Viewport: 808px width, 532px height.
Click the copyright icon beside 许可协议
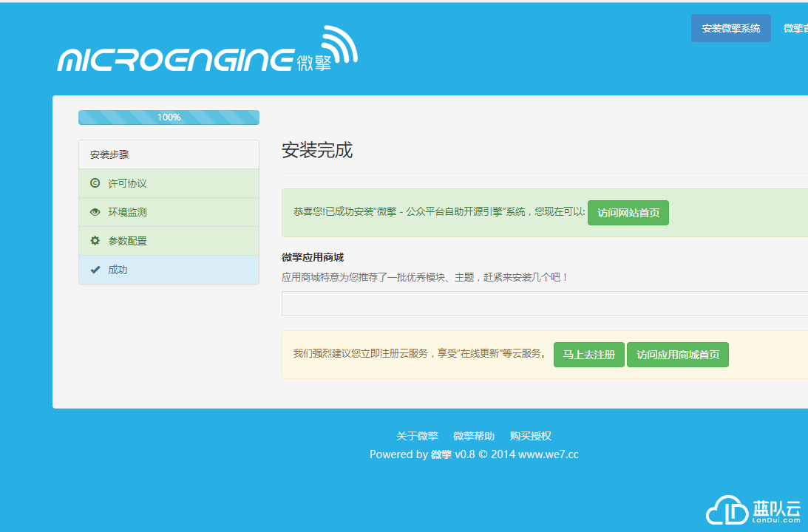click(x=95, y=183)
